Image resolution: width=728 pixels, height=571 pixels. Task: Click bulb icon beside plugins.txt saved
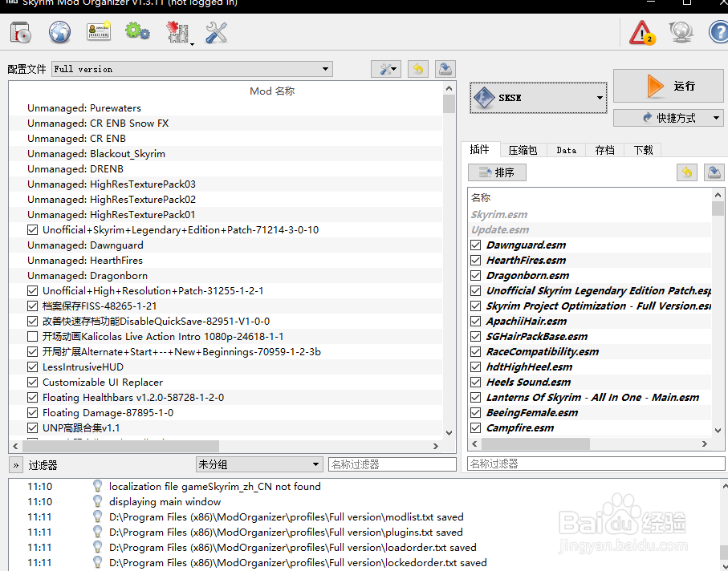97,532
